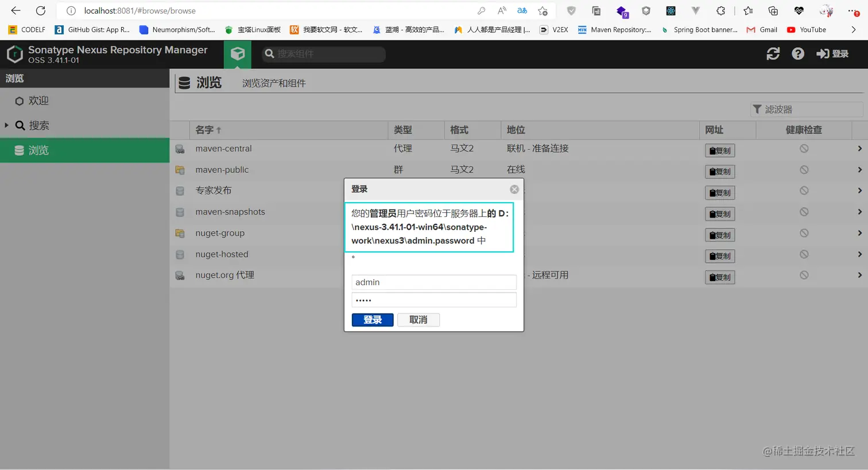Screen dimensions: 868x470
Task: Open the help question mark icon
Action: tap(798, 53)
